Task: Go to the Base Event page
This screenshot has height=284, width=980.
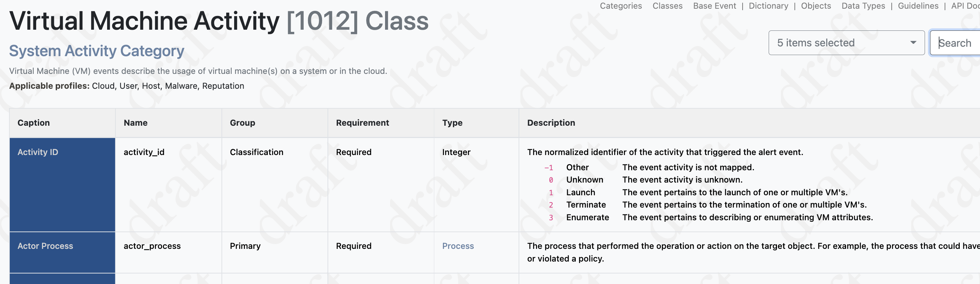Action: 714,6
